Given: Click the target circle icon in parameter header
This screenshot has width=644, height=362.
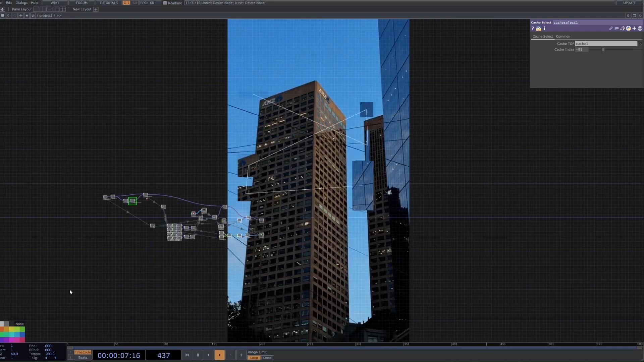Looking at the screenshot, I should (x=640, y=28).
